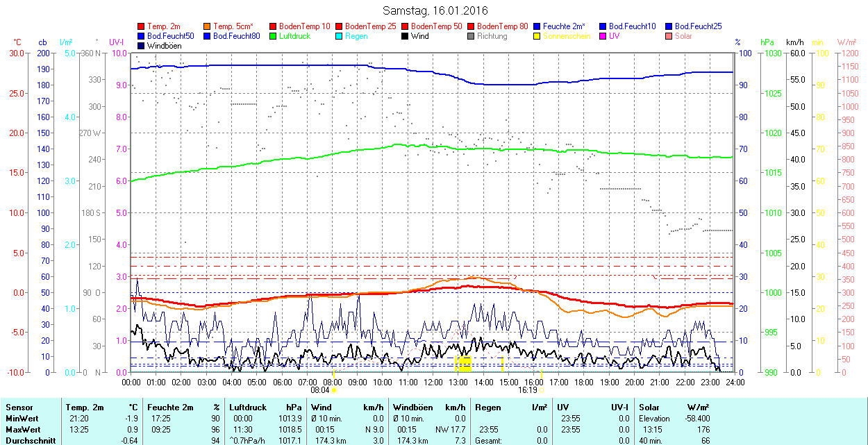Click the magenta UV legend swatch
The width and height of the screenshot is (868, 445).
tap(603, 36)
